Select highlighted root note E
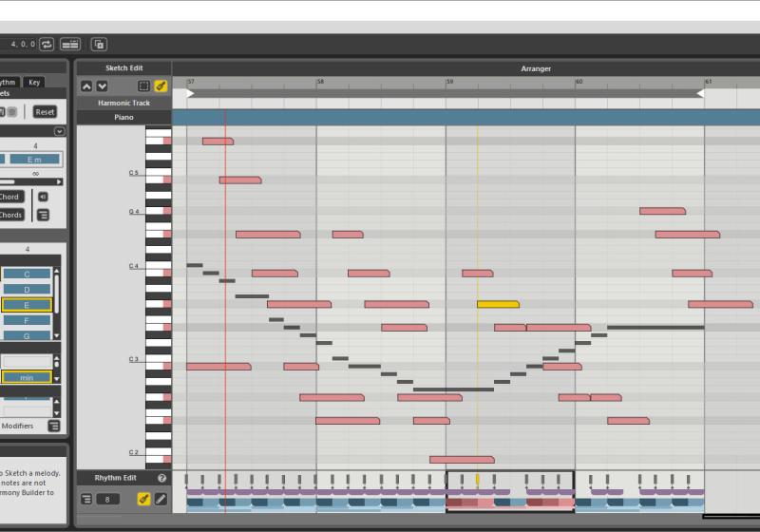The width and height of the screenshot is (760, 532). (27, 305)
